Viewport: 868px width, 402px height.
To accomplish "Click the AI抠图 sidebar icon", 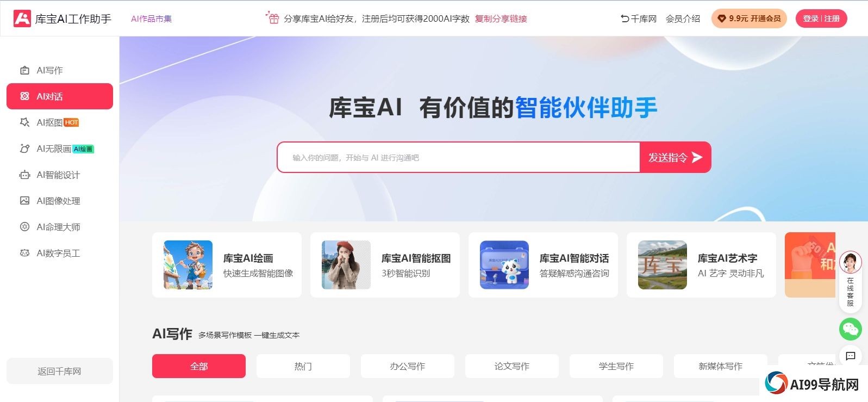I will [24, 122].
